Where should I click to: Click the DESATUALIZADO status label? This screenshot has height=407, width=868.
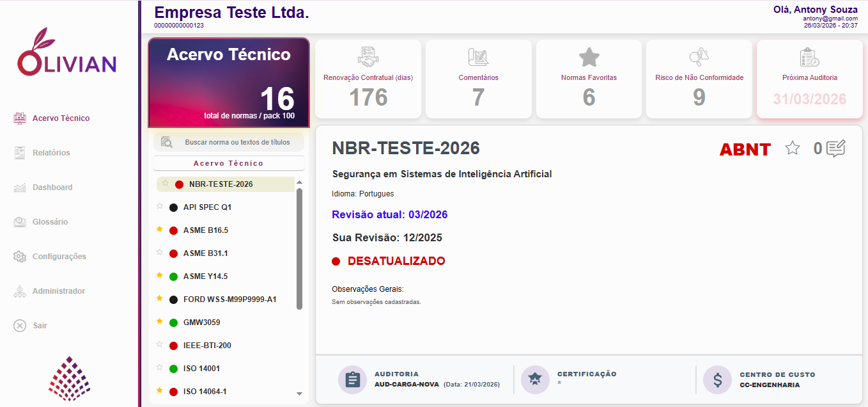click(396, 261)
